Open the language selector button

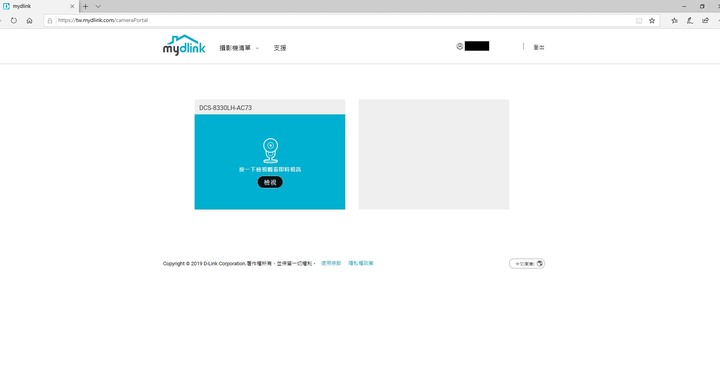527,264
